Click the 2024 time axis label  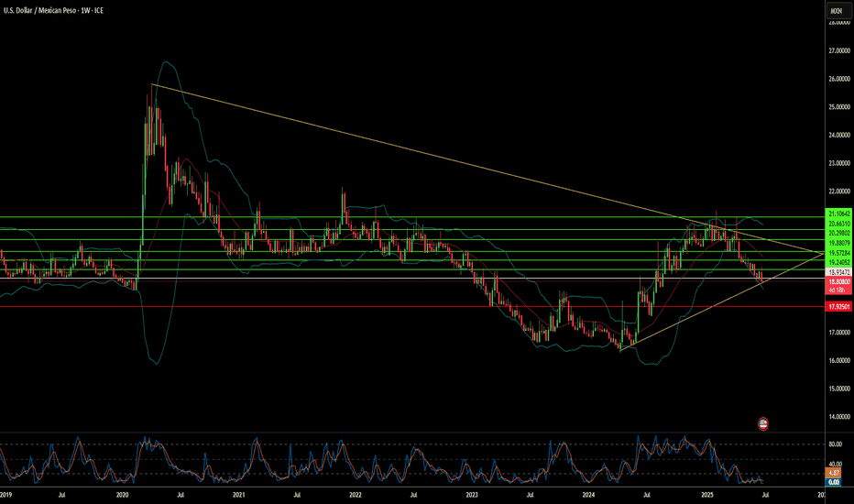pyautogui.click(x=588, y=495)
